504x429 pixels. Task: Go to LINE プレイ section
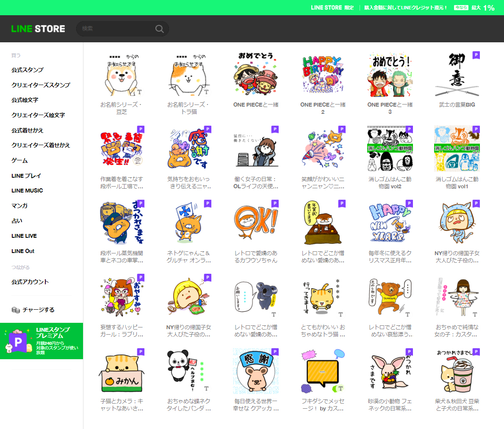[26, 176]
